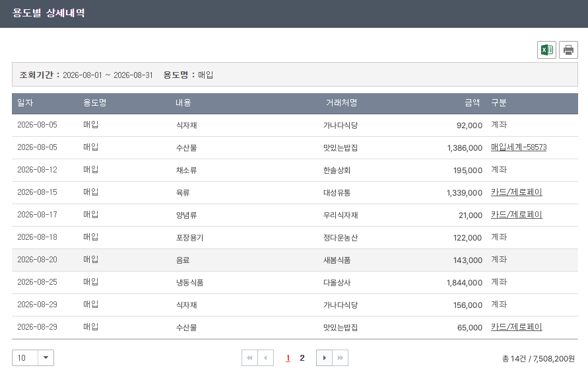Screen dimensions: 588x374
Task: Select the 1,844,000 amount cell
Action: click(x=464, y=283)
